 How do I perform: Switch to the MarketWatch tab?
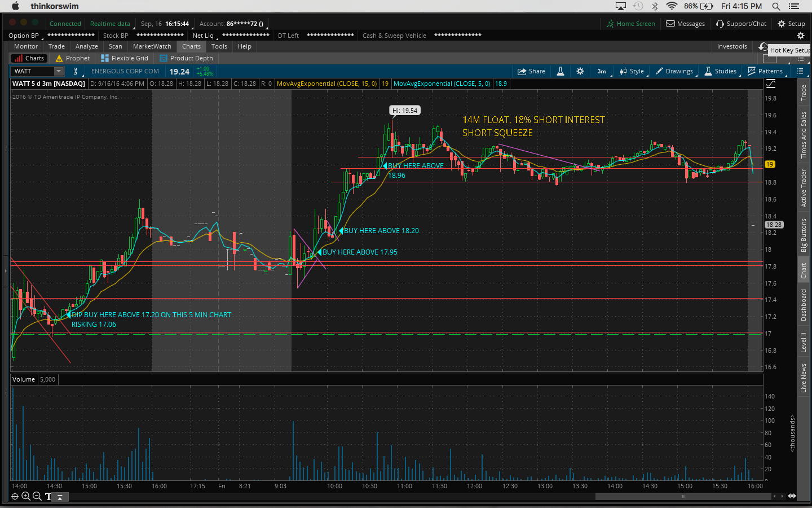pos(152,46)
